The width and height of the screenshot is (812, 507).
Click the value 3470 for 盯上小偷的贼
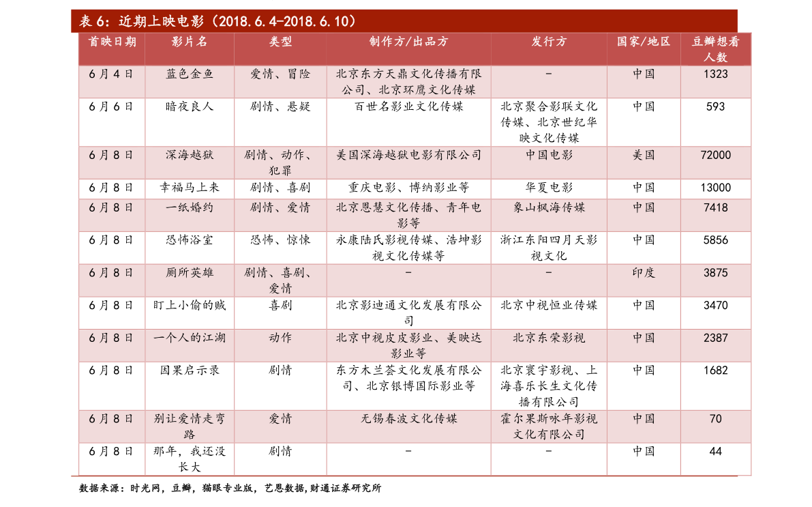pyautogui.click(x=716, y=305)
